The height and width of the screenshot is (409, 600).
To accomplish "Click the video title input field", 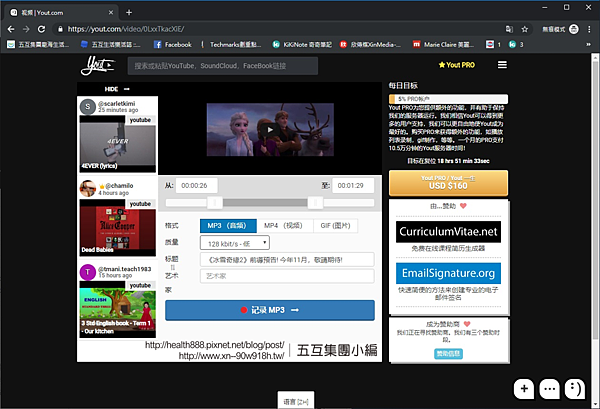I will [287, 260].
